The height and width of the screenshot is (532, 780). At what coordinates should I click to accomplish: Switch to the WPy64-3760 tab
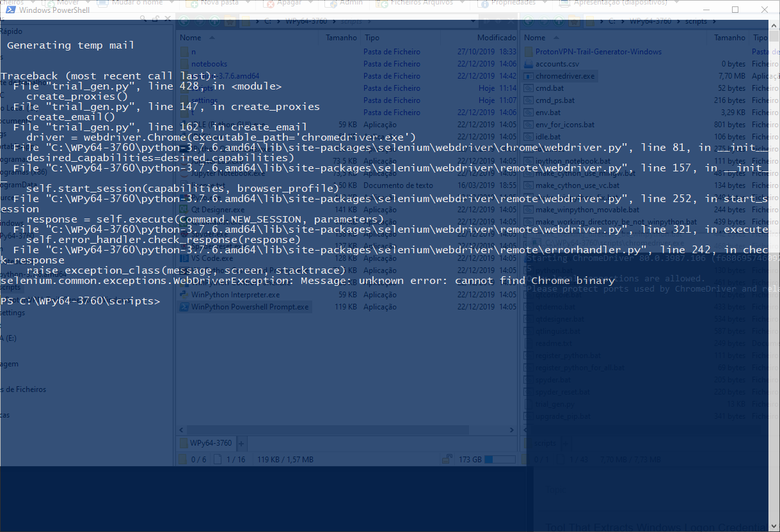click(211, 443)
